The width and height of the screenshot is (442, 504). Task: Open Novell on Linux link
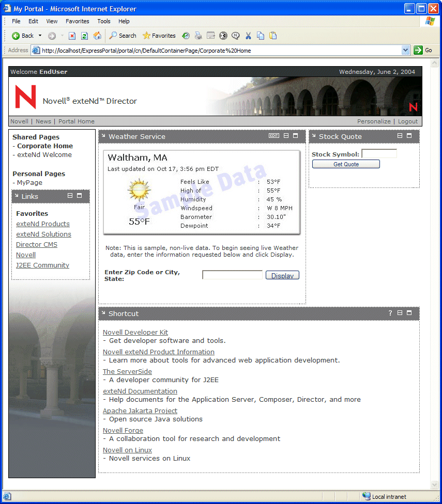pyautogui.click(x=127, y=450)
